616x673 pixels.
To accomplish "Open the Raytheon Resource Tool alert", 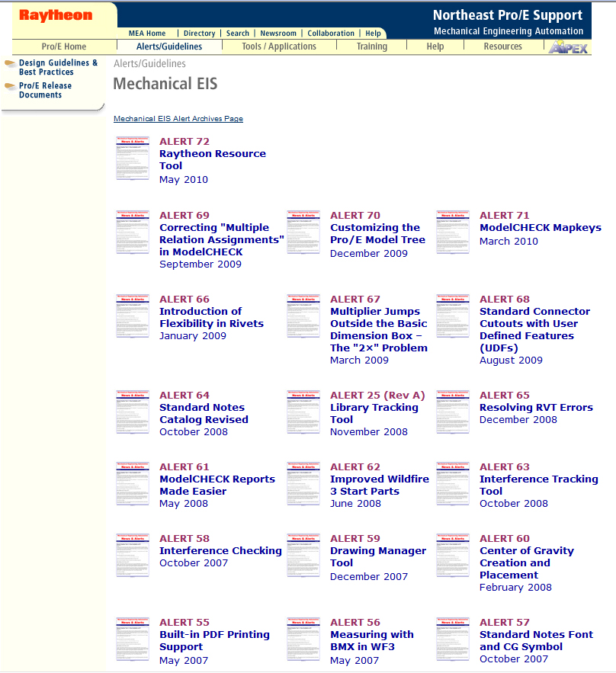I will [213, 159].
